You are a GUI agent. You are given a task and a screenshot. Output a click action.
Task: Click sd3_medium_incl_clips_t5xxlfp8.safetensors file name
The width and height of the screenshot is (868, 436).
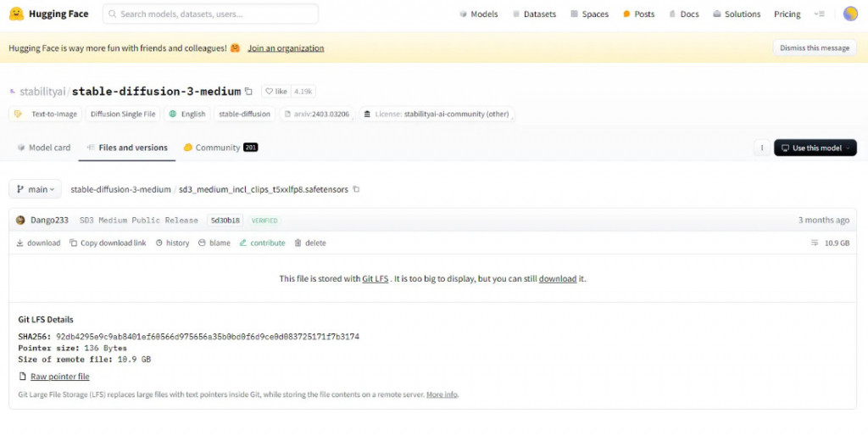click(264, 189)
